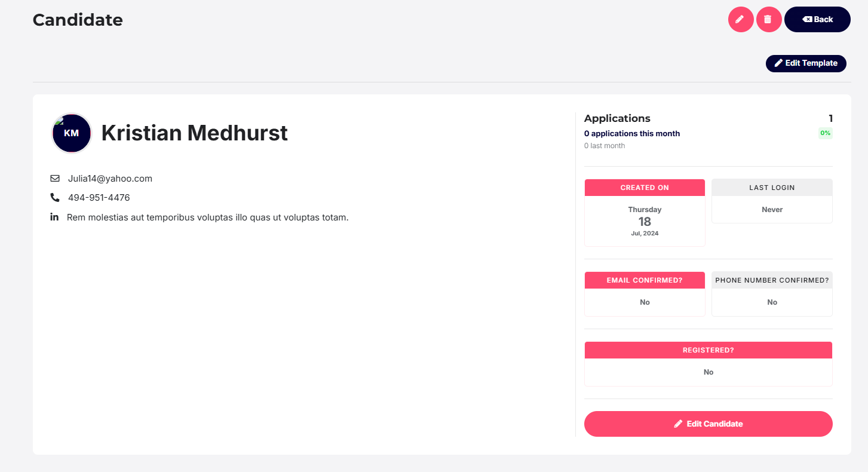Click the Email Confirmed? card header
The image size is (868, 472).
click(645, 280)
